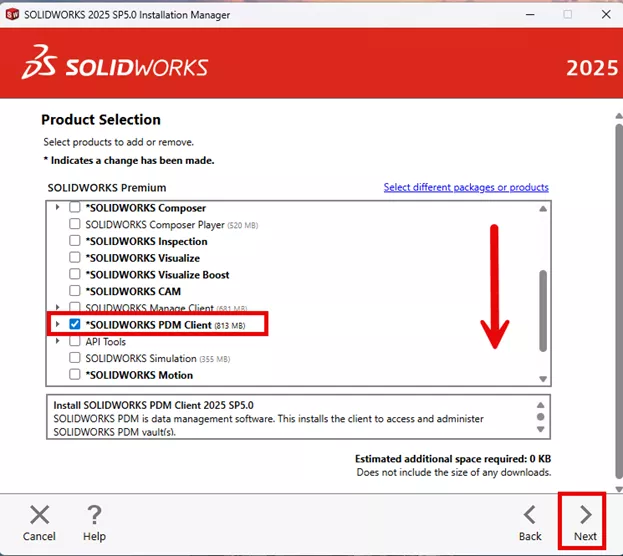Select 'SOLIDWORKS Visualize Boost' row text
623x556 pixels.
pos(157,275)
